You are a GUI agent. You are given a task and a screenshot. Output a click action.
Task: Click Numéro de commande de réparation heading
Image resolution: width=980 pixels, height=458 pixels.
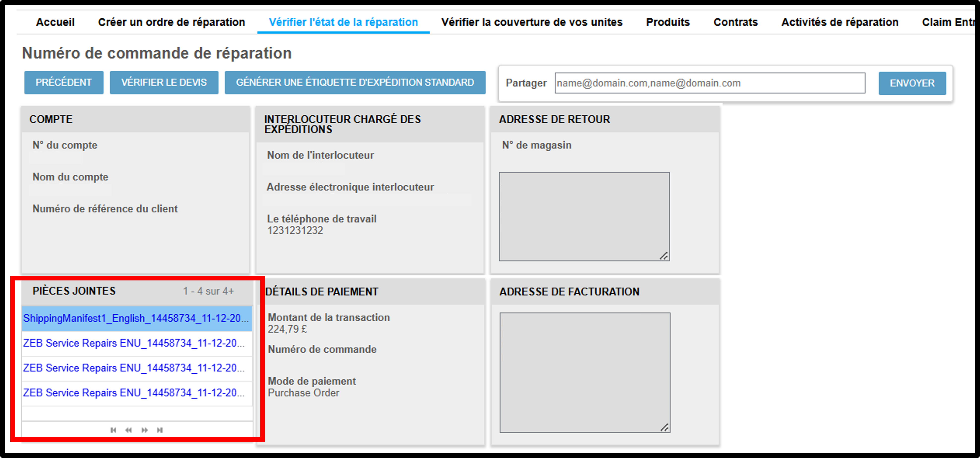157,53
